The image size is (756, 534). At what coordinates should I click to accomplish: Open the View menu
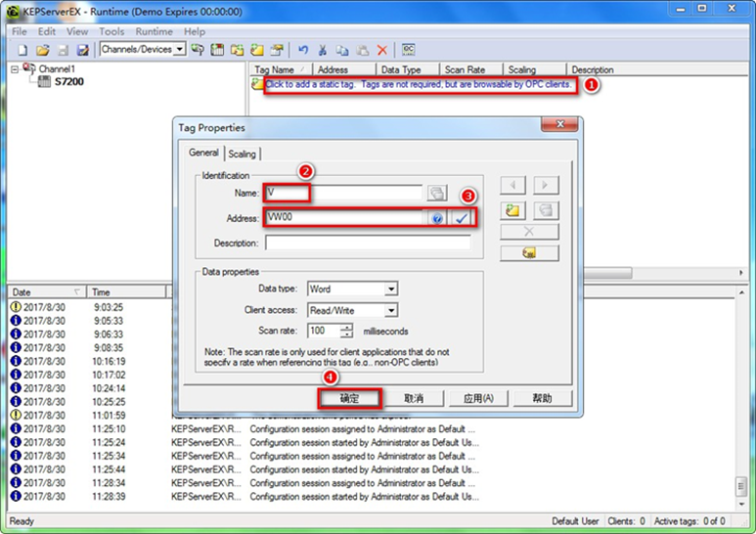pos(77,32)
